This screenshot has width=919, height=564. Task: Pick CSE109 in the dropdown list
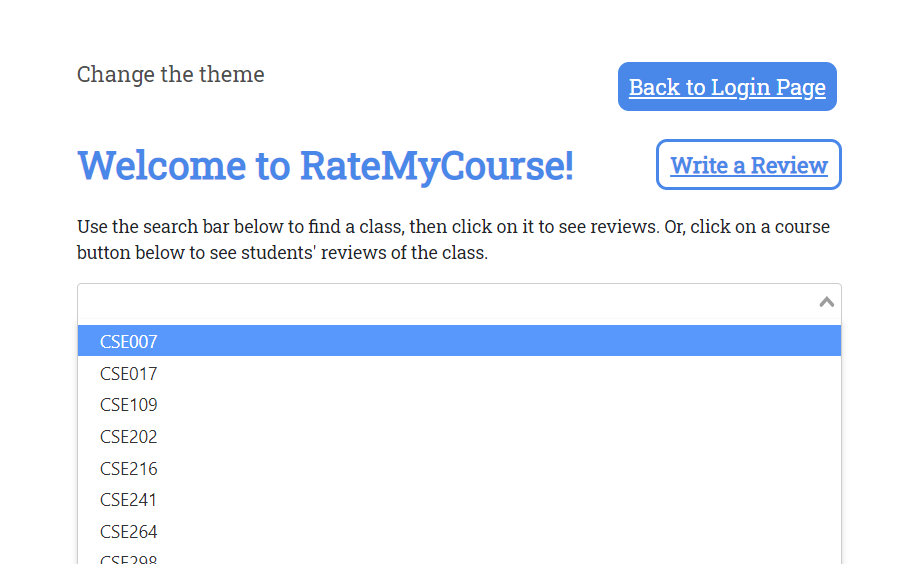pos(129,405)
